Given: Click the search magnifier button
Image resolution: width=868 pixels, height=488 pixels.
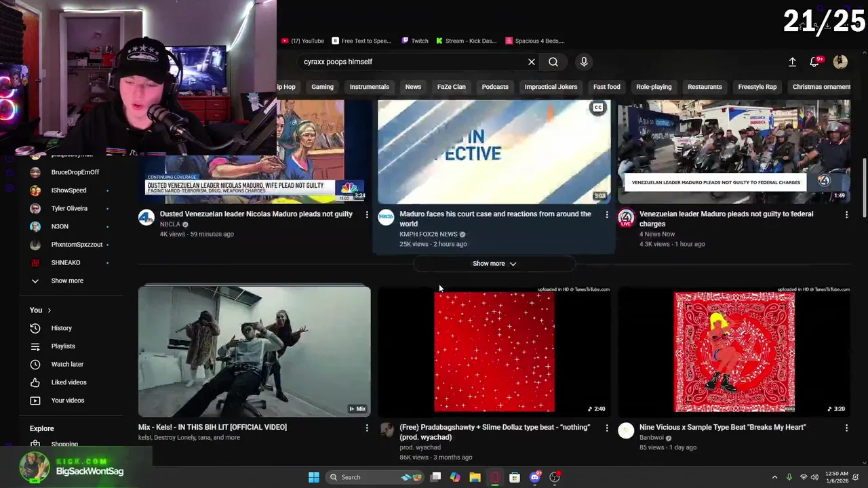Looking at the screenshot, I should [553, 62].
